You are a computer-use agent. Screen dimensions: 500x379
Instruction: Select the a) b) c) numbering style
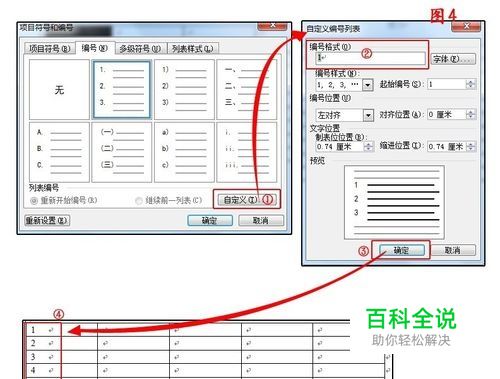[184, 152]
